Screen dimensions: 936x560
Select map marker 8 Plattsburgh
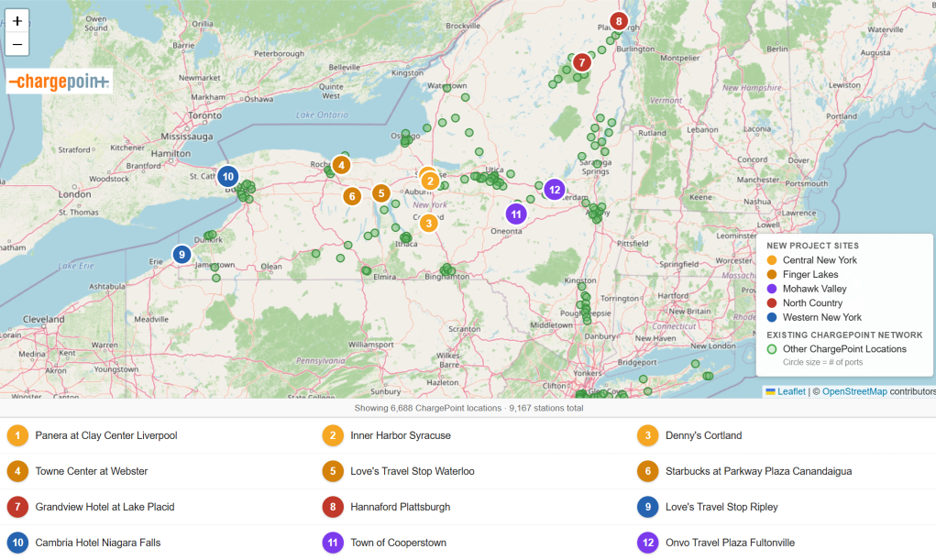[619, 21]
